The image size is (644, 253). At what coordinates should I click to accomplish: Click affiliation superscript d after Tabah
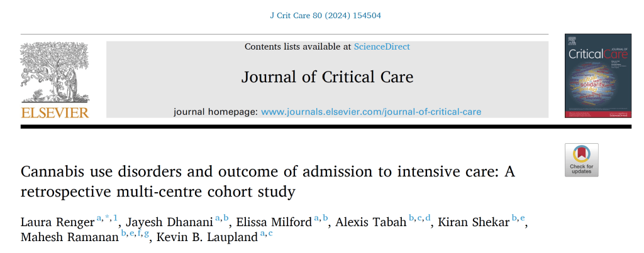point(428,218)
